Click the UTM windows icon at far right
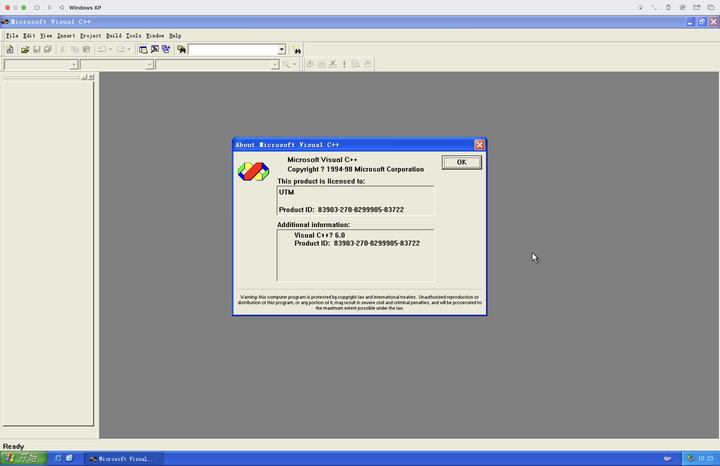The image size is (720, 466). 711,7
